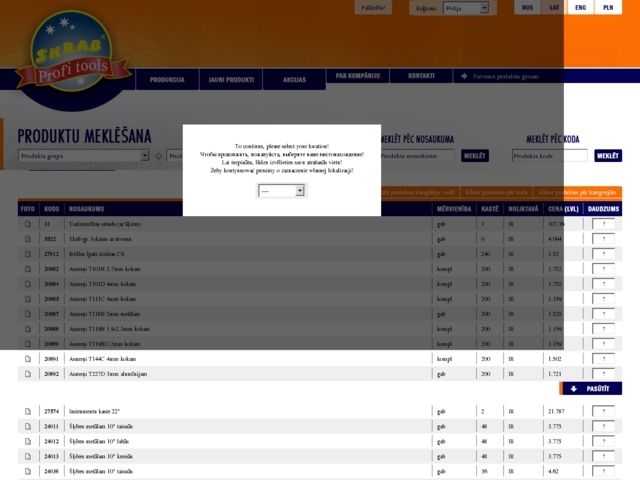640x480 pixels.
Task: Click the Produkta nosaukums search field
Action: (418, 156)
